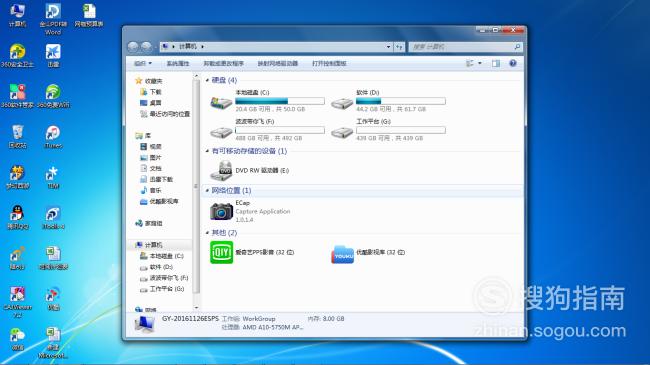The width and height of the screenshot is (650, 365).
Task: Select the F: drive icon
Action: 221,132
